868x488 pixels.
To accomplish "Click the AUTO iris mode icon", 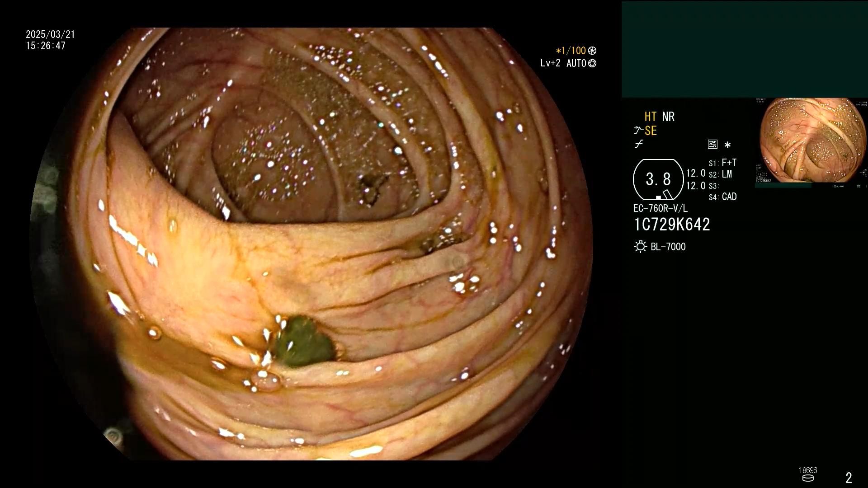I will [x=592, y=63].
